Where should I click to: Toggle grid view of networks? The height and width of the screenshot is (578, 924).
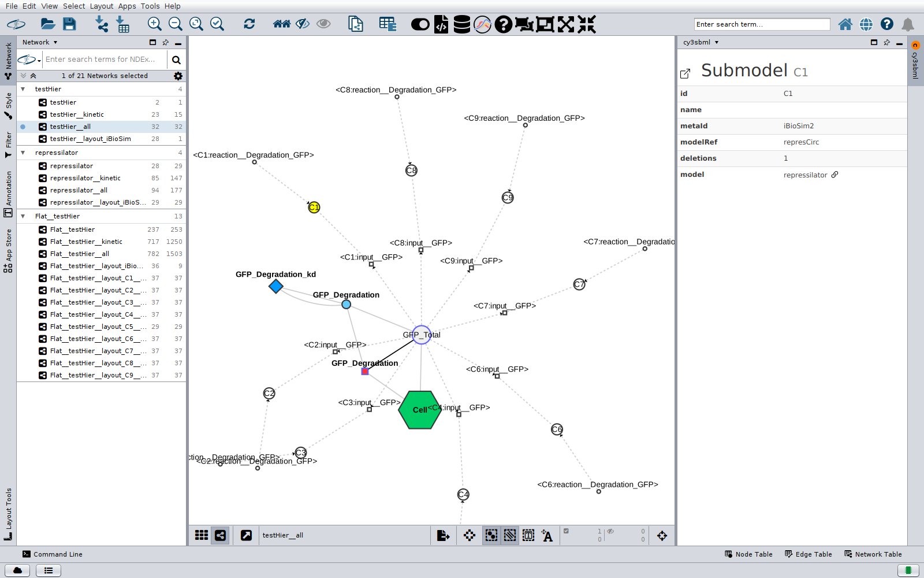click(202, 535)
